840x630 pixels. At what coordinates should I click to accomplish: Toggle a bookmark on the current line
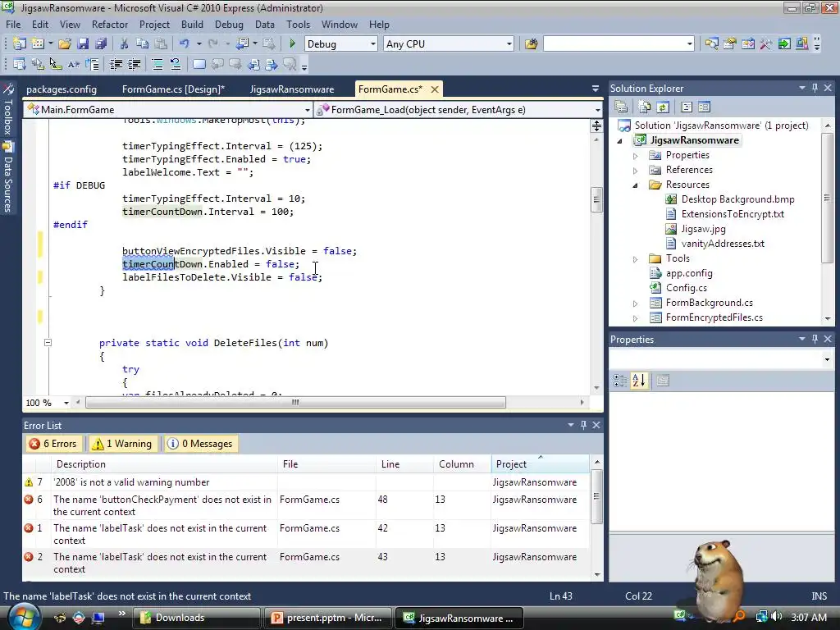pyautogui.click(x=199, y=65)
